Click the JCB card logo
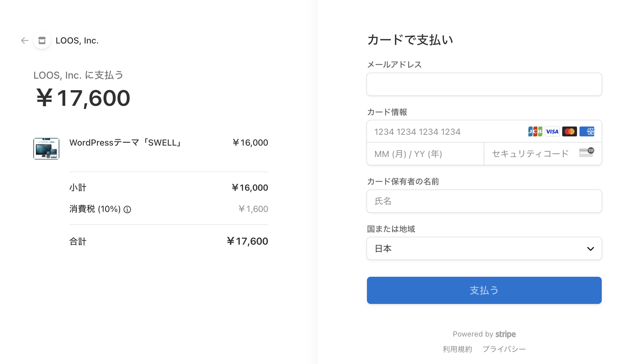 (x=535, y=131)
